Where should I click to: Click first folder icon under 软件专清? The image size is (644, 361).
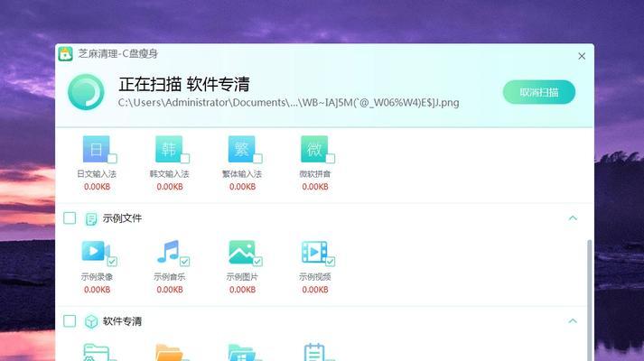pyautogui.click(x=96, y=353)
